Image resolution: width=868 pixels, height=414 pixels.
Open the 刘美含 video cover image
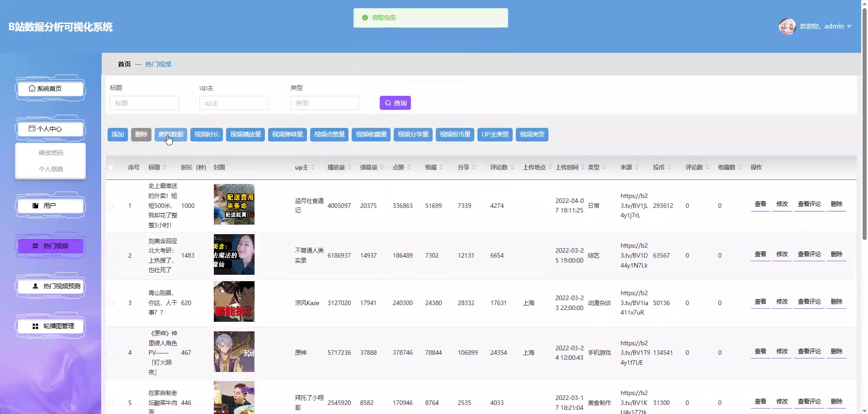point(234,254)
